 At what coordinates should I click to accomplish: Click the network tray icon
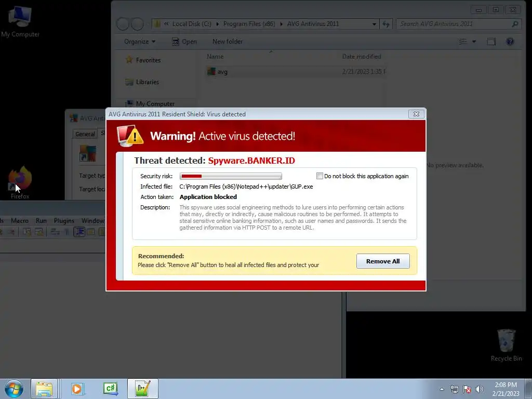click(454, 389)
